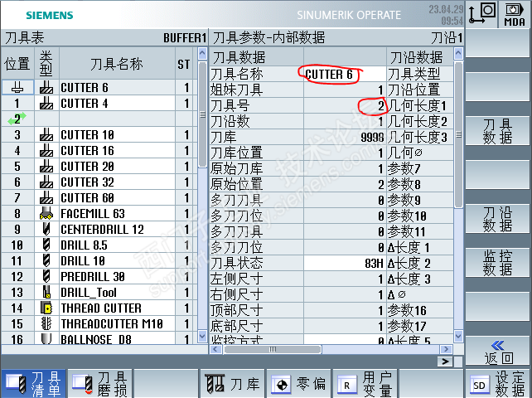
Task: Click the 刀具号 value 2
Action: 381,106
